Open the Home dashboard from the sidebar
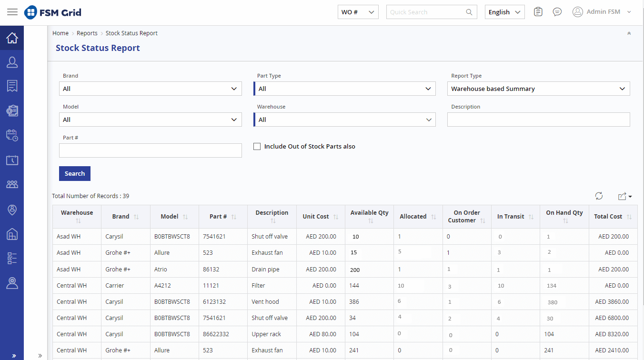Screen dimensions: 644x360 (x=12, y=38)
